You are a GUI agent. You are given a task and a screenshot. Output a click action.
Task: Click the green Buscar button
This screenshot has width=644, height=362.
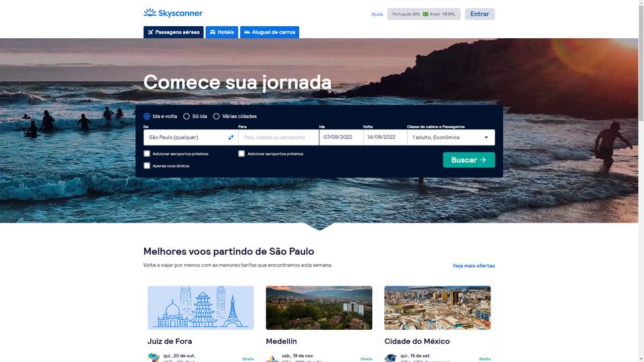tap(469, 160)
